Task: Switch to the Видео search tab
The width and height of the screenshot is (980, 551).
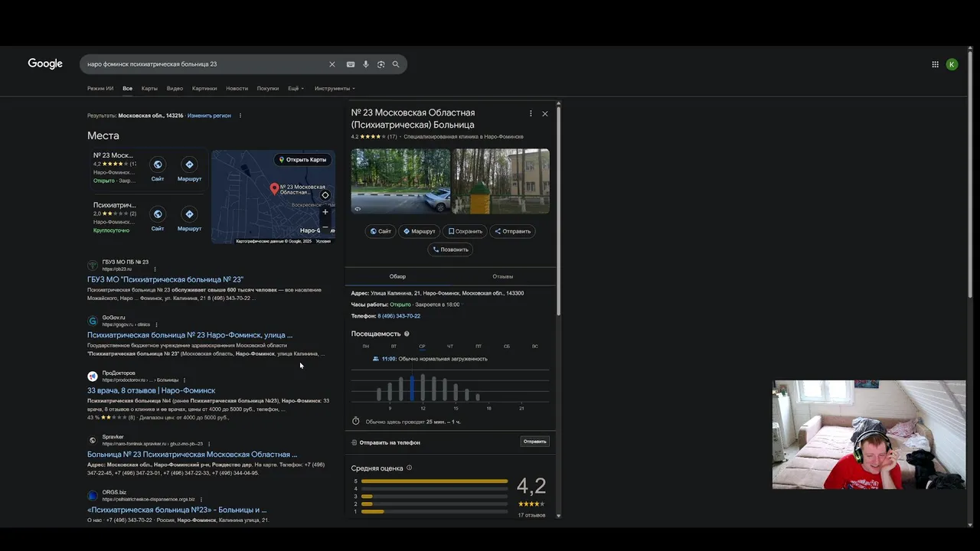Action: click(175, 89)
